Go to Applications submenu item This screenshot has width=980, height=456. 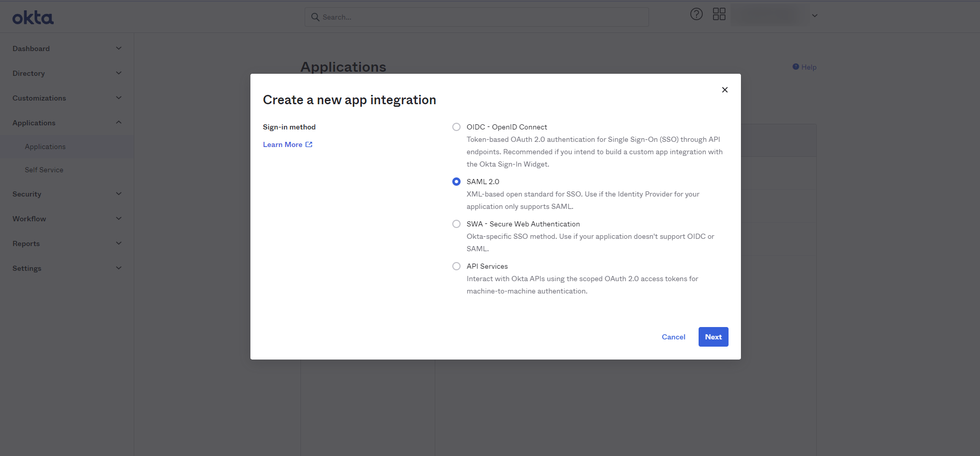[45, 146]
